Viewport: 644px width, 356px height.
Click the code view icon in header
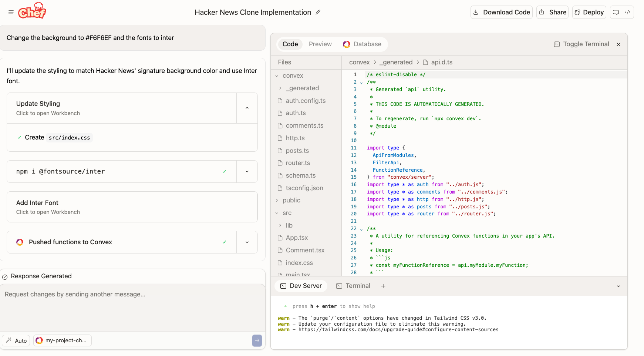tap(628, 12)
